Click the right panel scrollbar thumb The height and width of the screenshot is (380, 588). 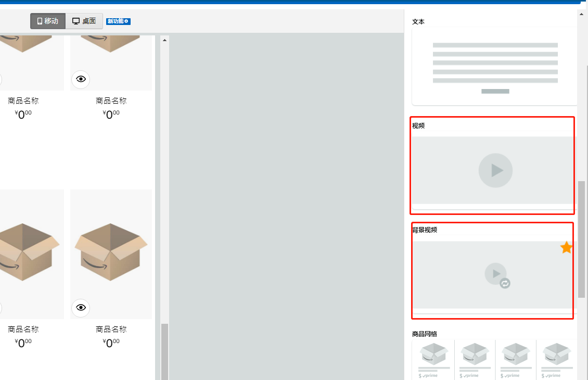coord(581,239)
